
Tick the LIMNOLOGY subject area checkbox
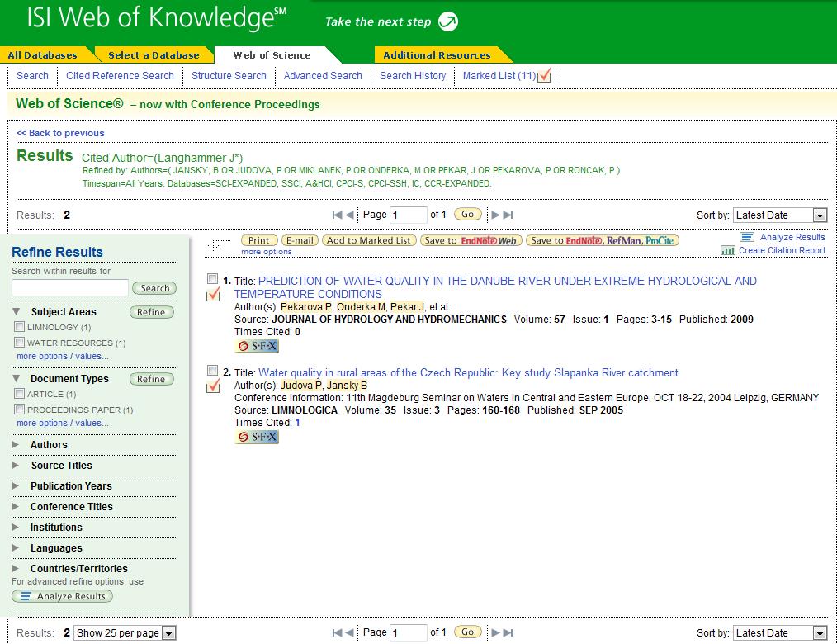pos(20,327)
